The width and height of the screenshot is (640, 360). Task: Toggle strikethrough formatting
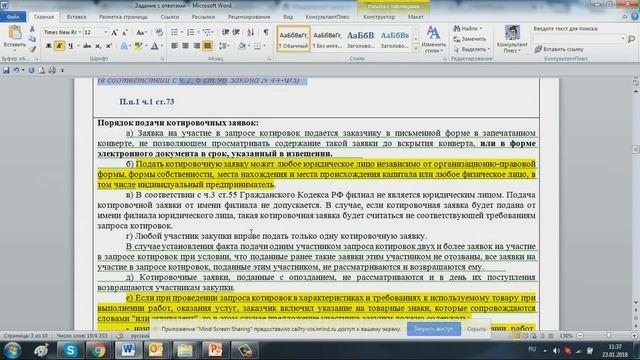[87, 46]
